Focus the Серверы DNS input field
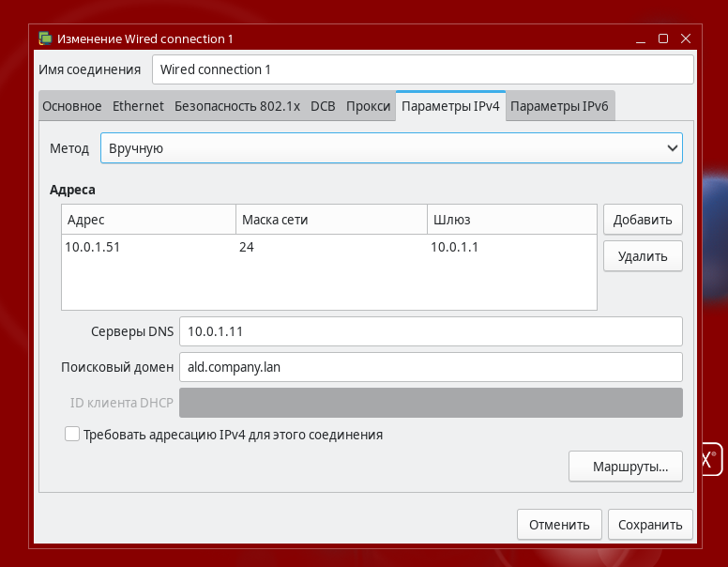Viewport: 728px width, 567px height. 430,331
